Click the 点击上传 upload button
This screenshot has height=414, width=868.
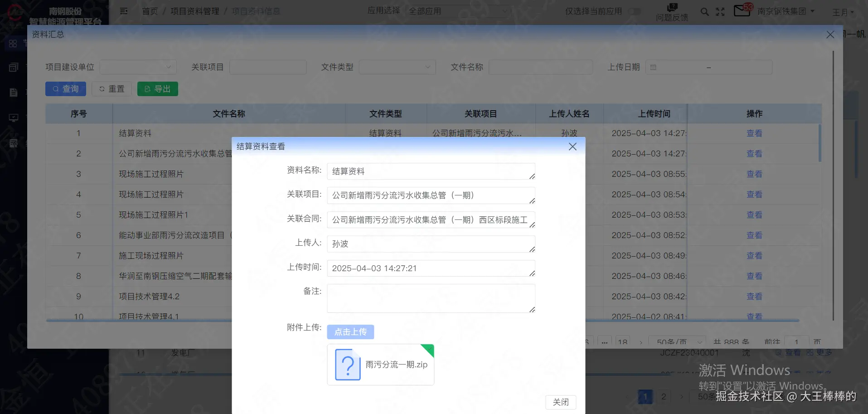coord(350,332)
